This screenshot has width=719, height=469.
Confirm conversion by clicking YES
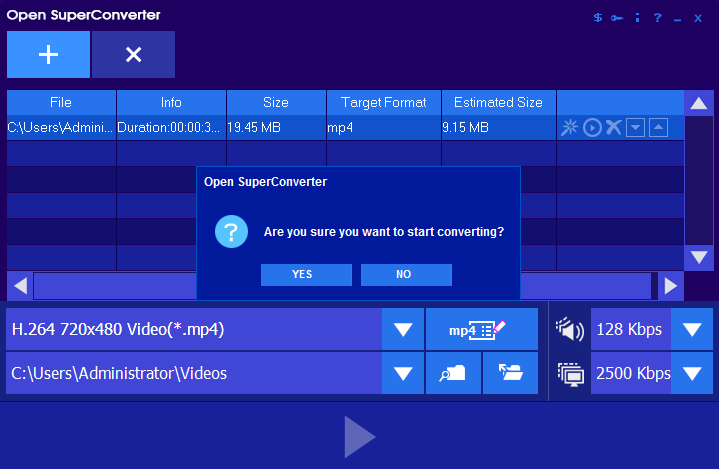coord(302,274)
